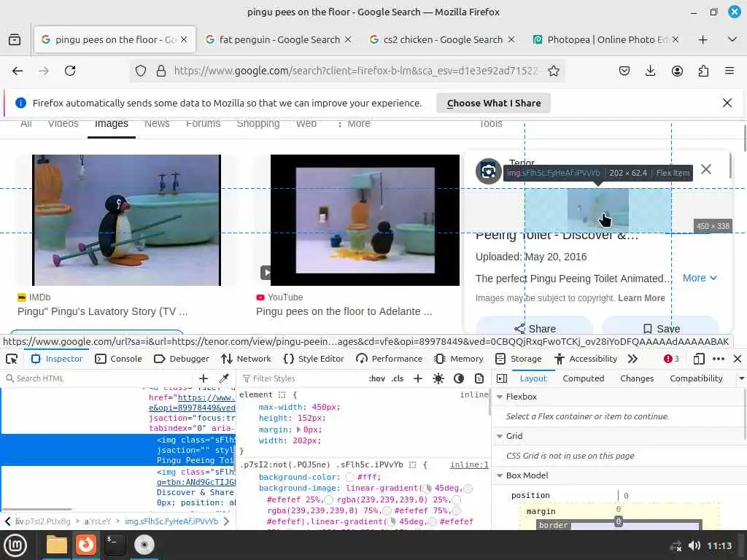The height and width of the screenshot is (560, 747).
Task: Switch to the Console panel
Action: pyautogui.click(x=119, y=359)
